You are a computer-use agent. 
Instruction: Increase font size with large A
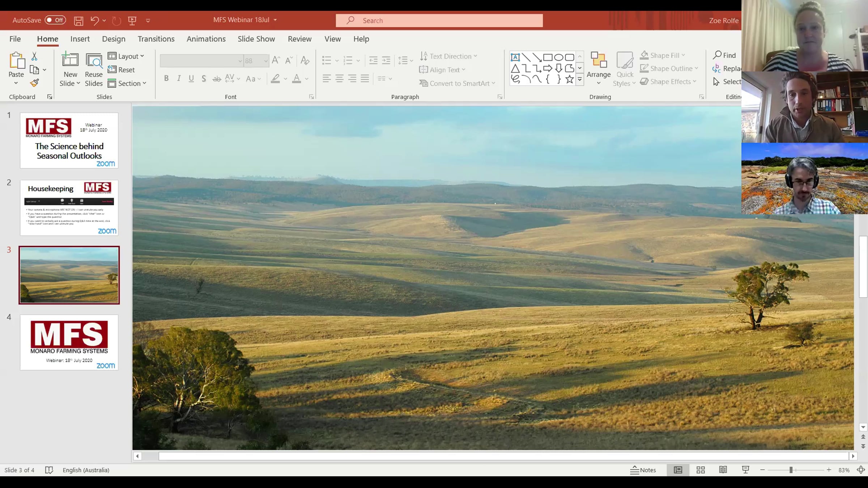click(x=276, y=60)
